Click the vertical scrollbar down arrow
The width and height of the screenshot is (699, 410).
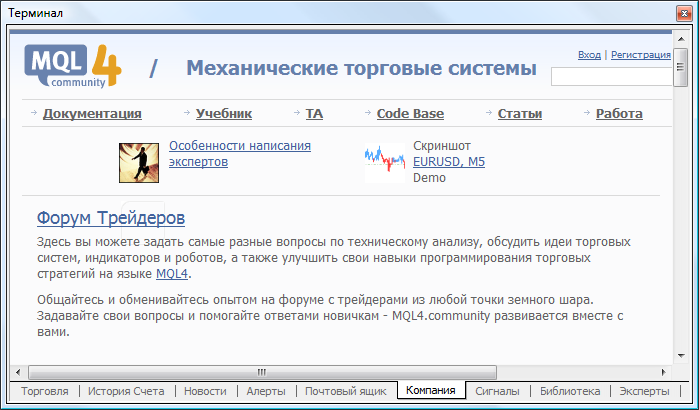[681, 356]
